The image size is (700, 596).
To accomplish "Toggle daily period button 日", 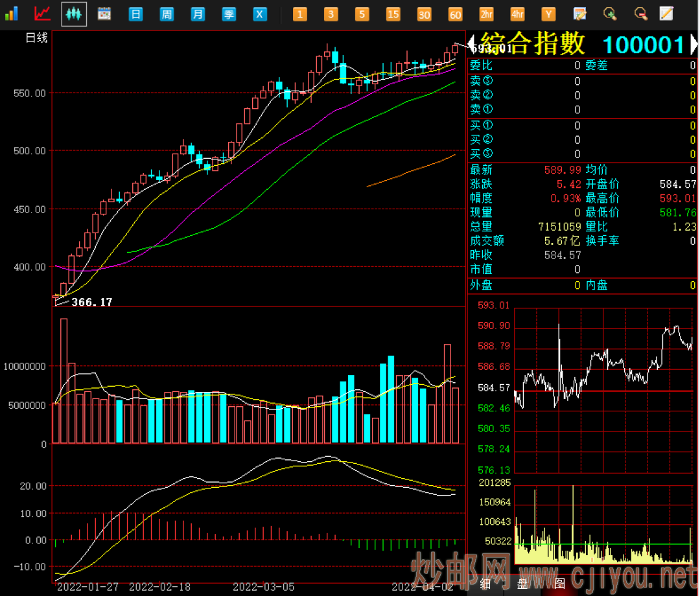I will coord(135,14).
